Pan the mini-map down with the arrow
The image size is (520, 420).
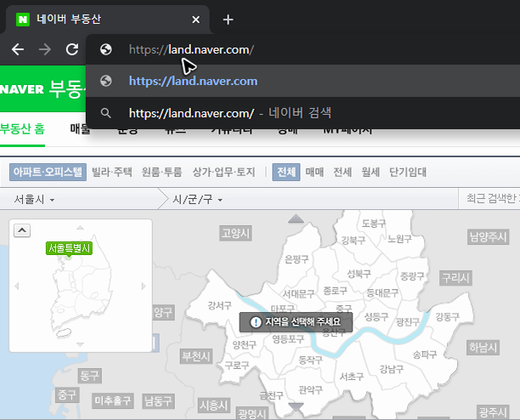[80, 344]
